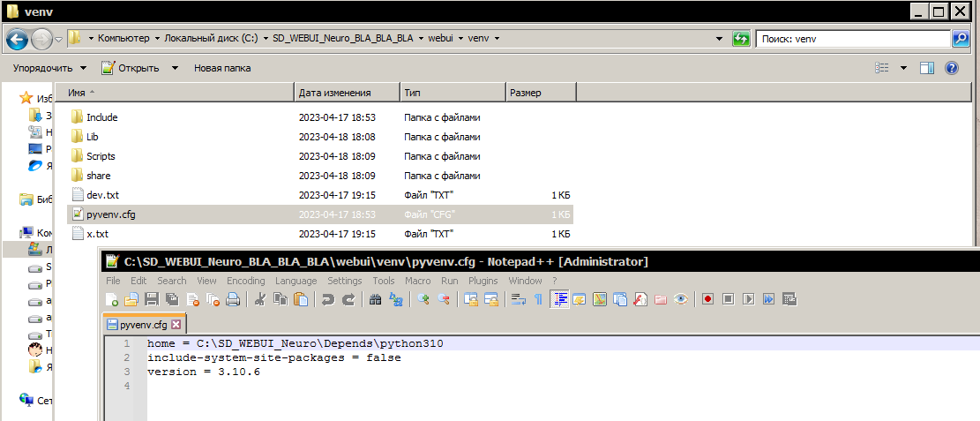
Task: Expand the address bar history dropdown
Action: click(720, 39)
